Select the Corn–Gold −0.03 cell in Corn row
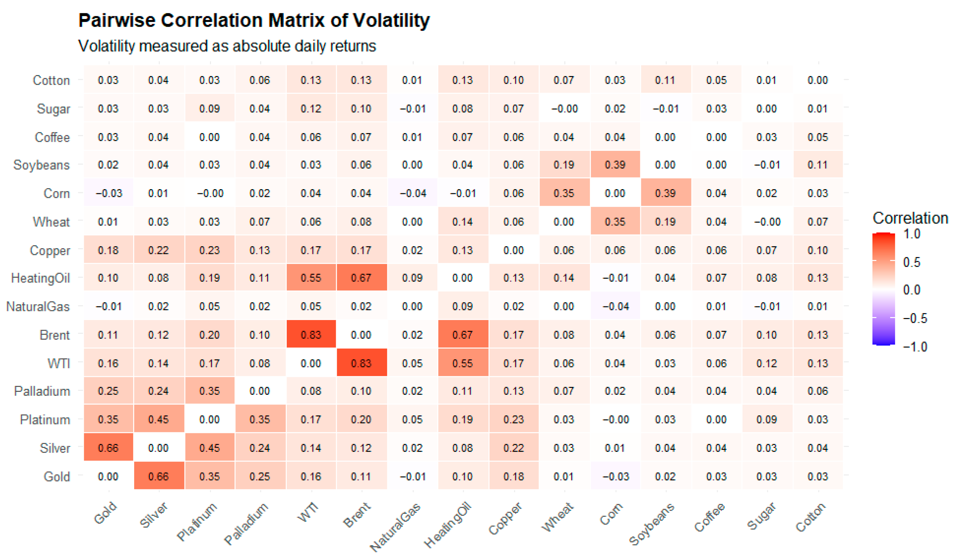955x560 pixels. (x=108, y=193)
